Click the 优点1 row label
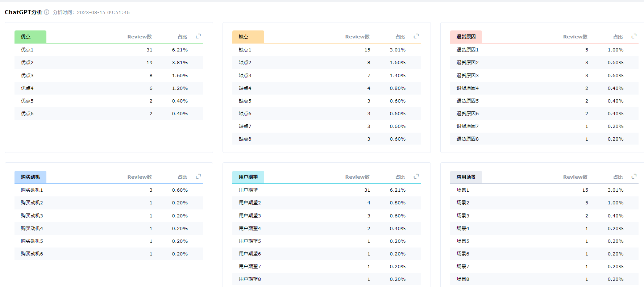Image resolution: width=644 pixels, height=287 pixels. [x=27, y=50]
